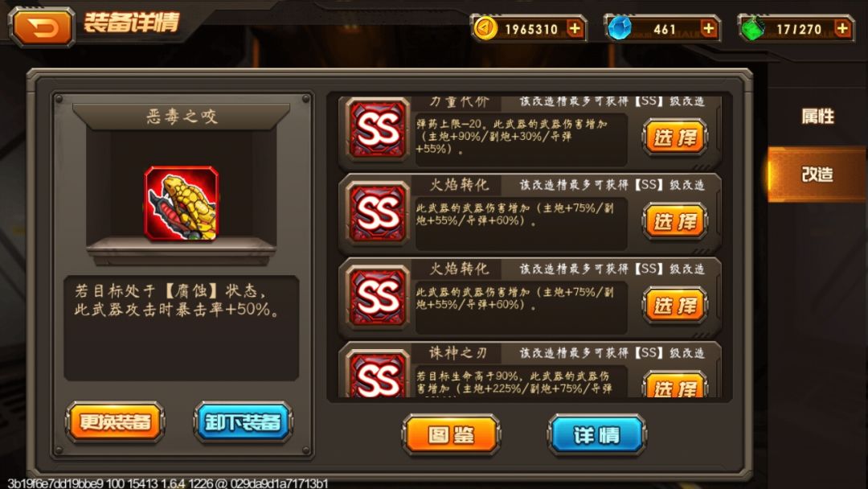Tap the plus icon beside blue diamonds

[709, 28]
